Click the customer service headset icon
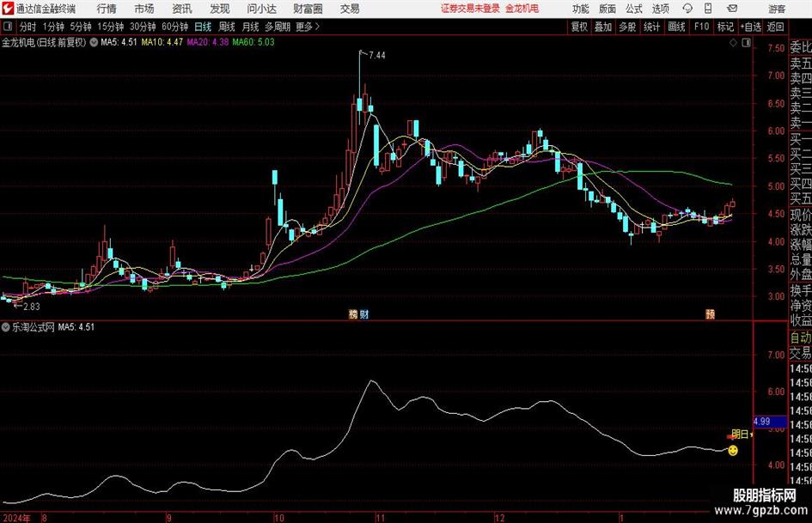Screen dimensions: 812x523 pyautogui.click(x=687, y=9)
